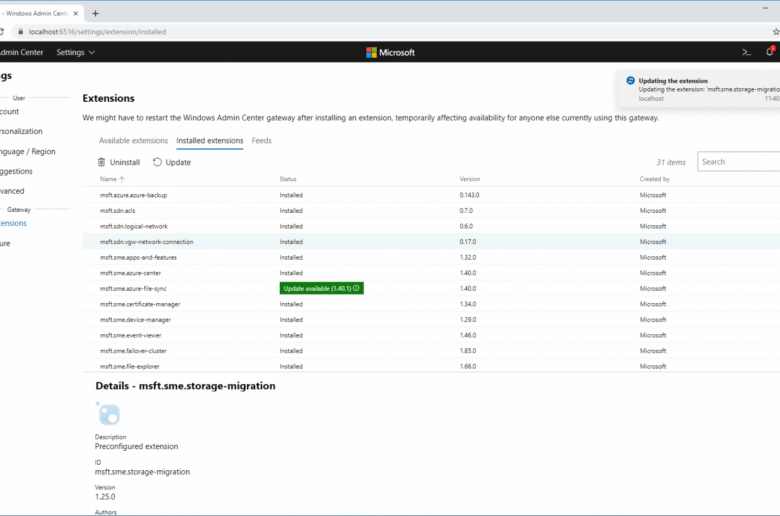
Task: Click version 1.85.0 cell
Action: coord(468,351)
